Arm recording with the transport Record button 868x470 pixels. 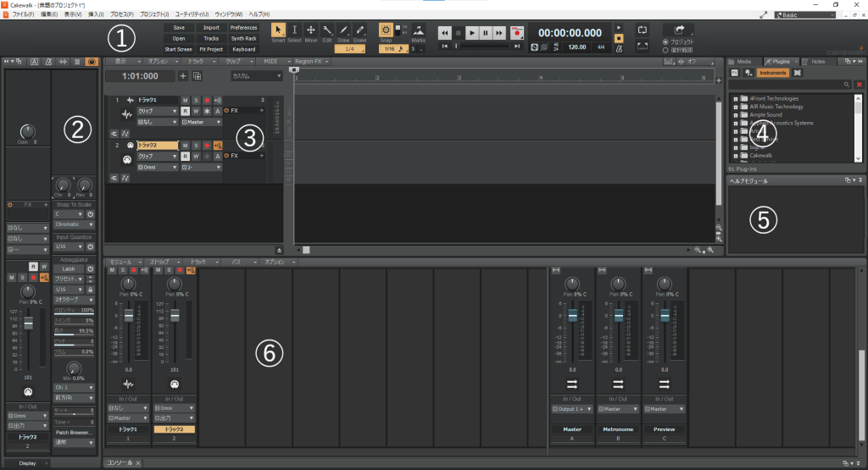pyautogui.click(x=517, y=33)
